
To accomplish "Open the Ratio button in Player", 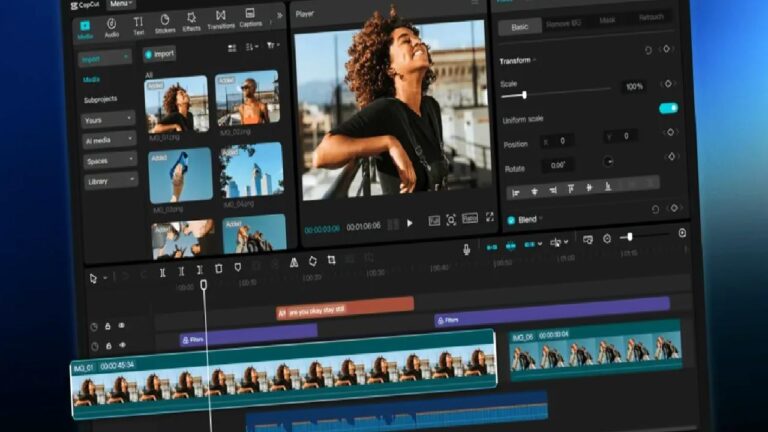I will tap(470, 218).
